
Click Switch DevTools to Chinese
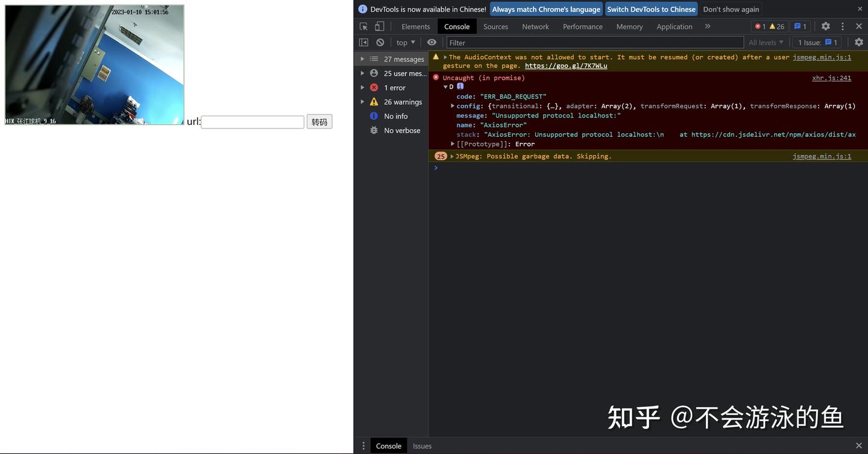(651, 9)
